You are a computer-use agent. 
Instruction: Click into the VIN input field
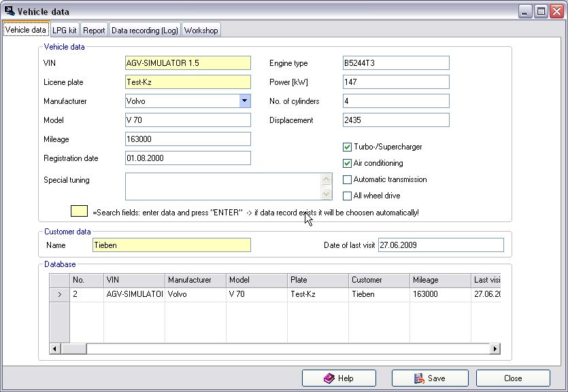pos(188,63)
